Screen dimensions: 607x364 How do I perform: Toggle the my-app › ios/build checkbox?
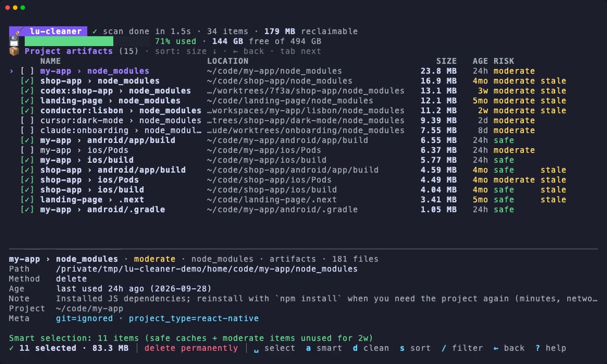point(27,160)
